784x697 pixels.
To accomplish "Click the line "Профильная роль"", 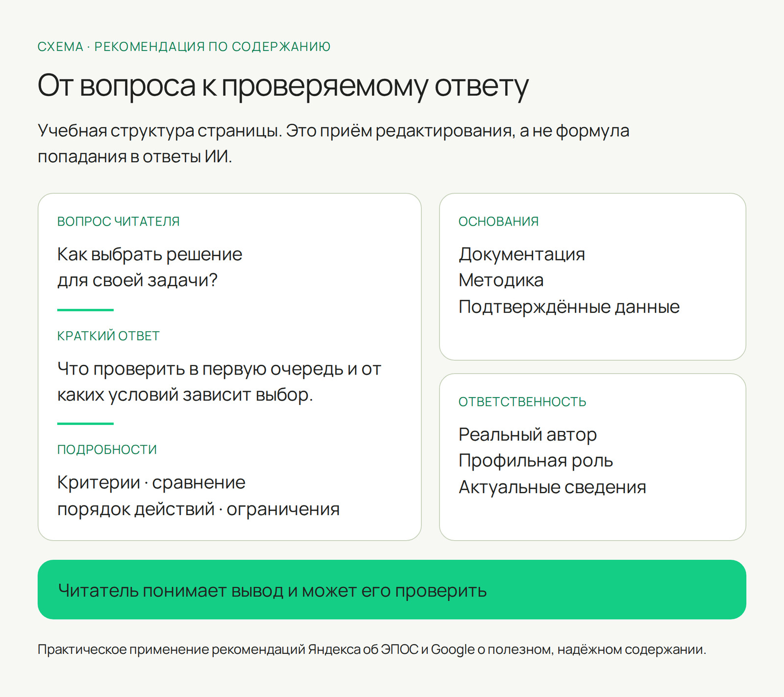I will [536, 461].
